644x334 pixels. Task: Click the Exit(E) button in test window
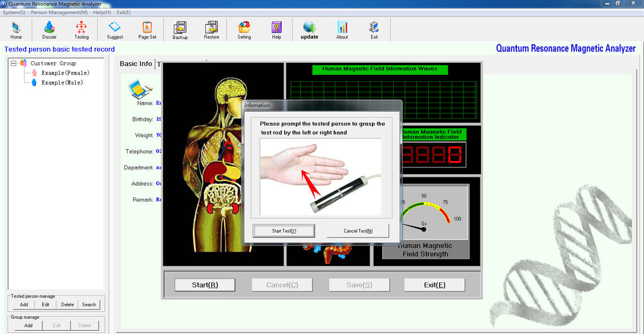(435, 285)
